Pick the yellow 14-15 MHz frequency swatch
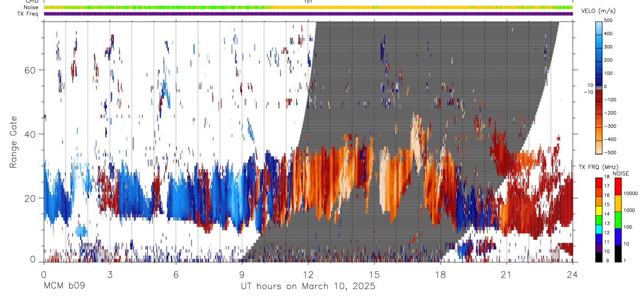The width and height of the screenshot is (644, 297). (598, 210)
